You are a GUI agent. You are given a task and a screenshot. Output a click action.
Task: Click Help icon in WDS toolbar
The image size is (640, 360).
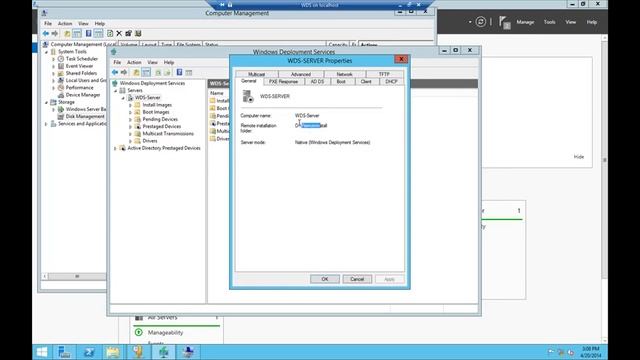179,72
